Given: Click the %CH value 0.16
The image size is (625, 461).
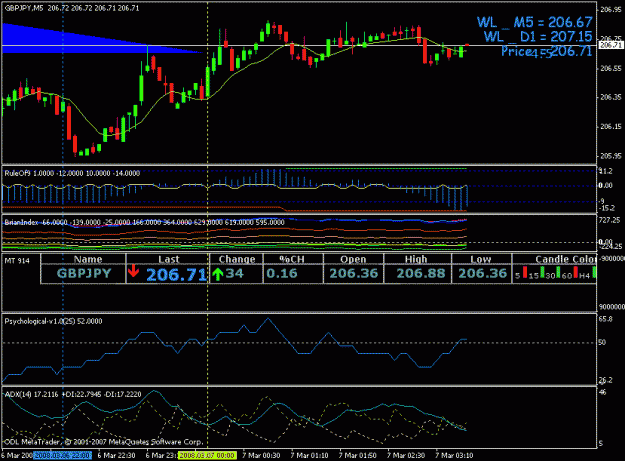Looking at the screenshot, I should (282, 273).
